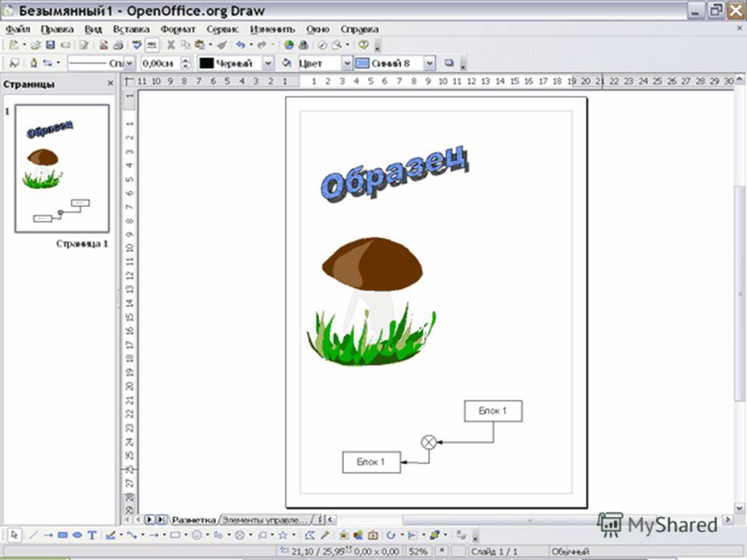Click the line width 0,00см field
Screen dimensions: 747x560
click(161, 63)
